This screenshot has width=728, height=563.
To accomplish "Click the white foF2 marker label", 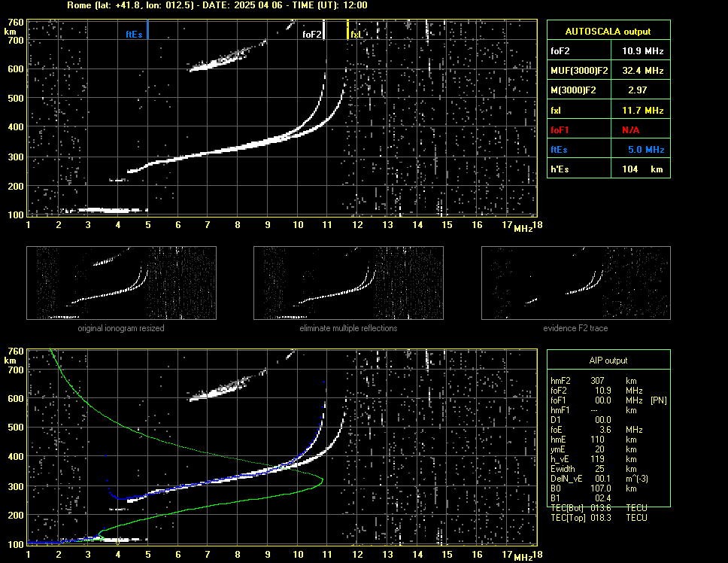I will (x=311, y=35).
